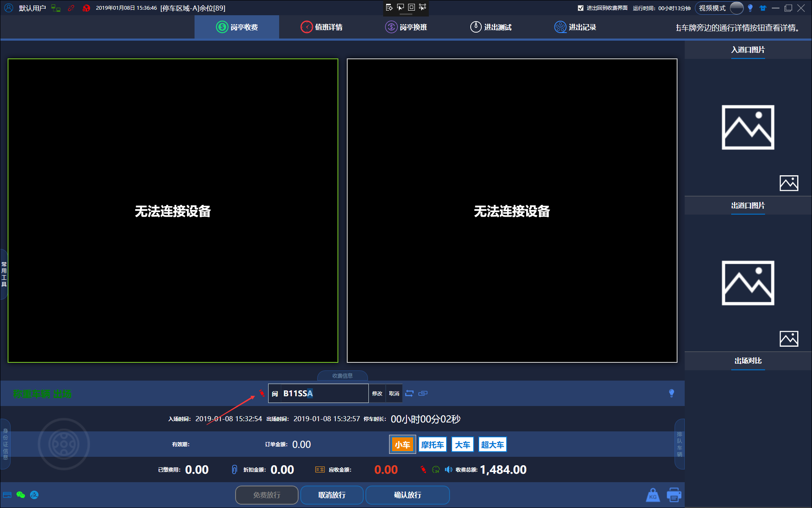Select the 小车 vehicle type
This screenshot has width=812, height=508.
point(403,444)
